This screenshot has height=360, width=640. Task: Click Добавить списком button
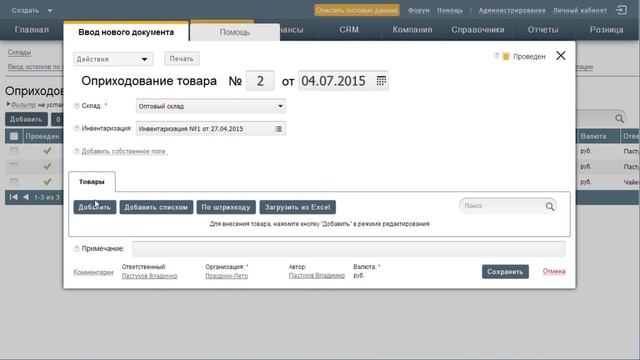(156, 207)
